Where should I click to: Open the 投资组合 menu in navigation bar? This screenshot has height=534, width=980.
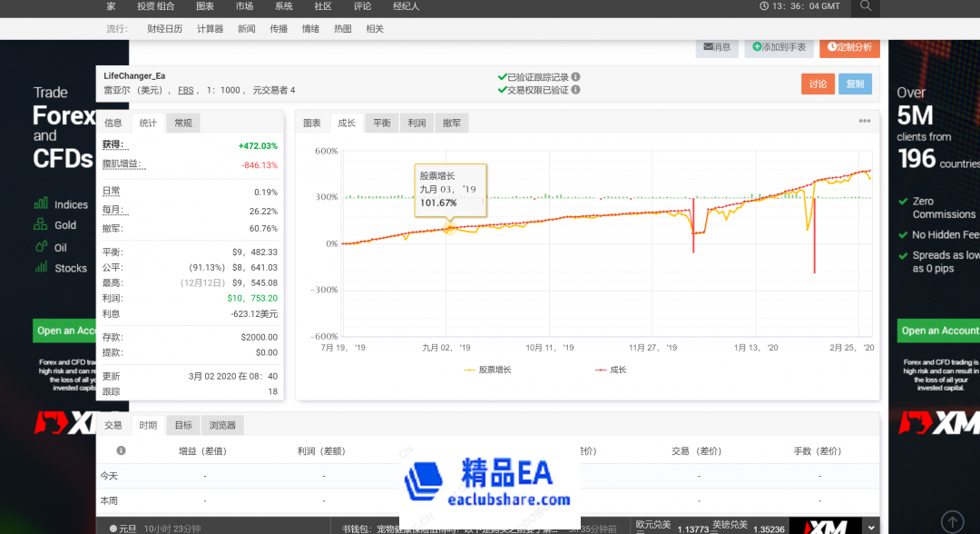[x=155, y=6]
